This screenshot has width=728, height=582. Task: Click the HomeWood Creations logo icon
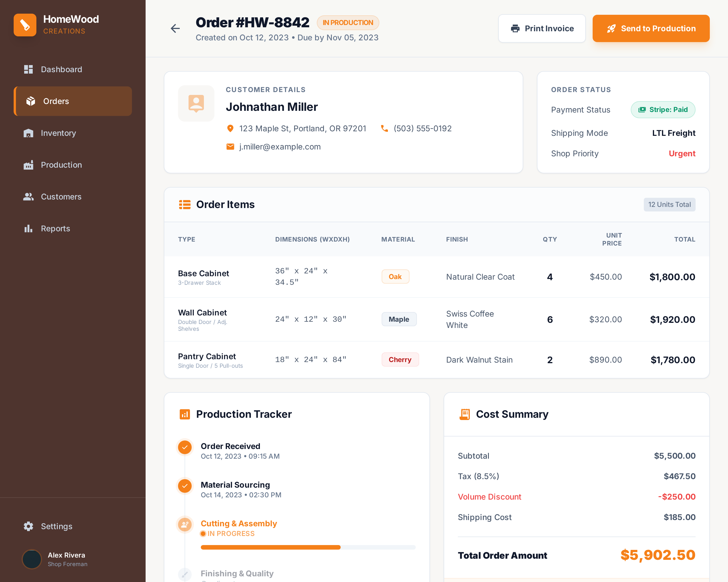25,25
